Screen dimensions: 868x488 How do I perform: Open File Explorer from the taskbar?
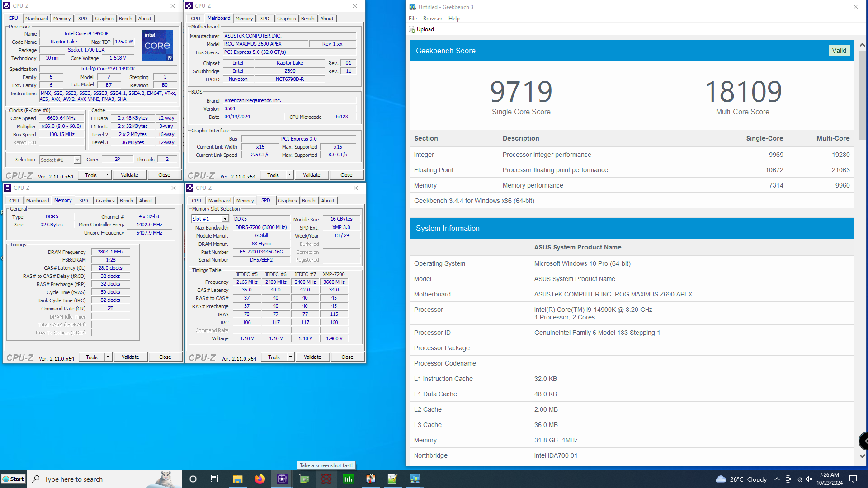coord(237,479)
